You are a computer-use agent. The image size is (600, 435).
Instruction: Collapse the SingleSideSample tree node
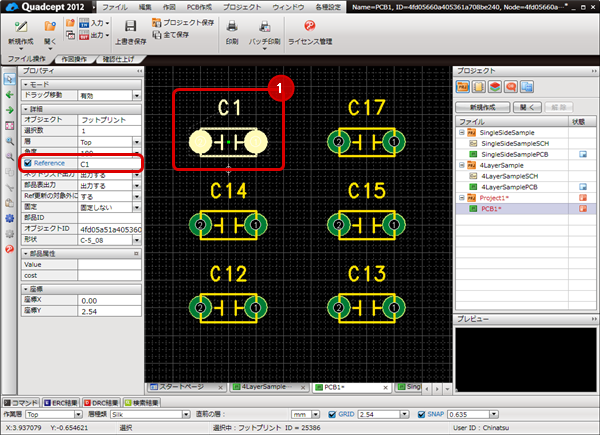pos(462,132)
